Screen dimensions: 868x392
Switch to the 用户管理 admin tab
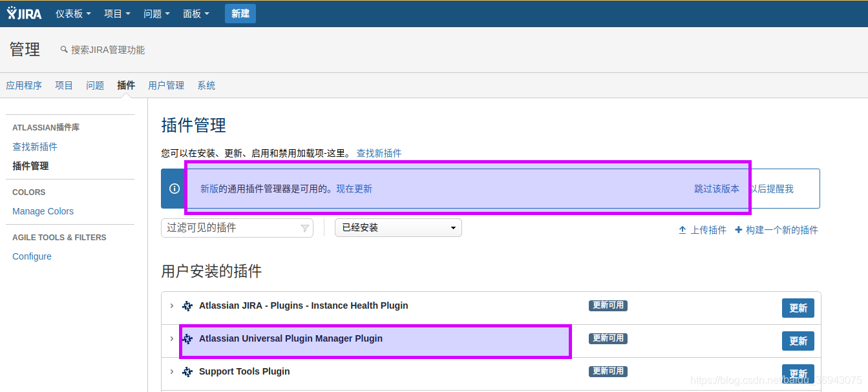click(x=166, y=85)
